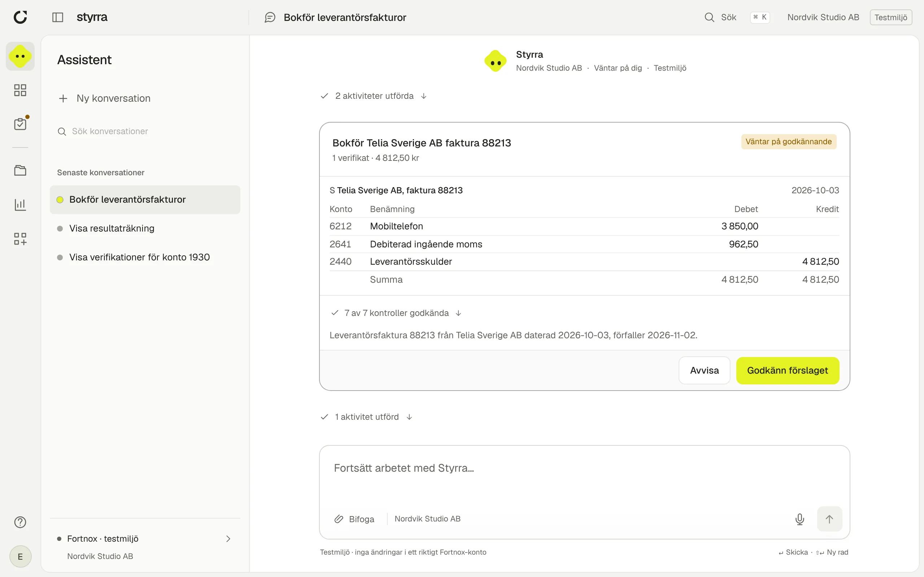Click the microphone voice input icon

(799, 519)
